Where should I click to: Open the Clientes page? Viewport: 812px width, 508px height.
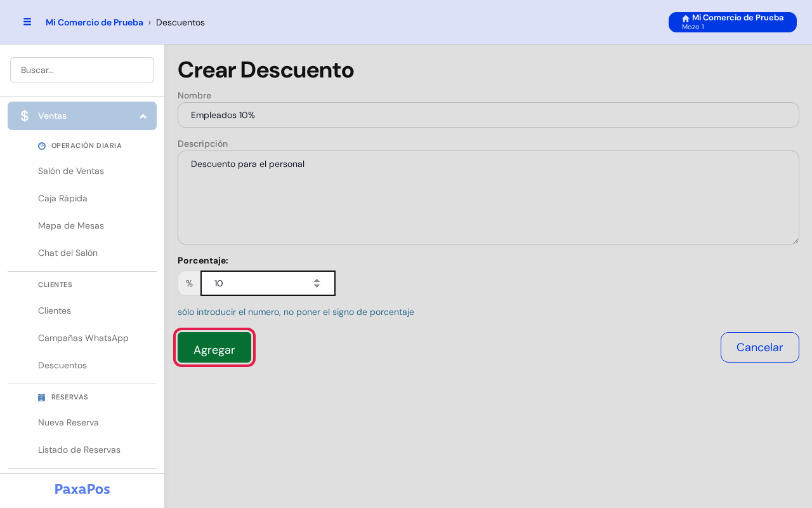click(x=55, y=311)
